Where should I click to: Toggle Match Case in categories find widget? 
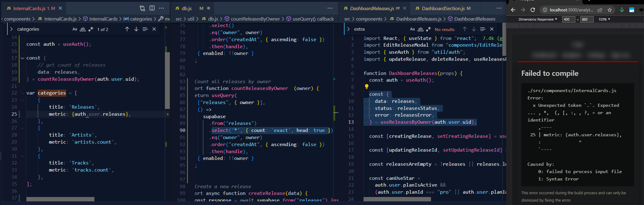(75, 29)
